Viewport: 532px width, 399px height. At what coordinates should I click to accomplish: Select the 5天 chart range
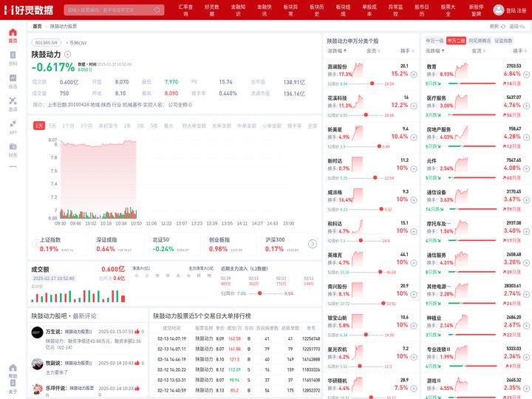[x=52, y=126]
